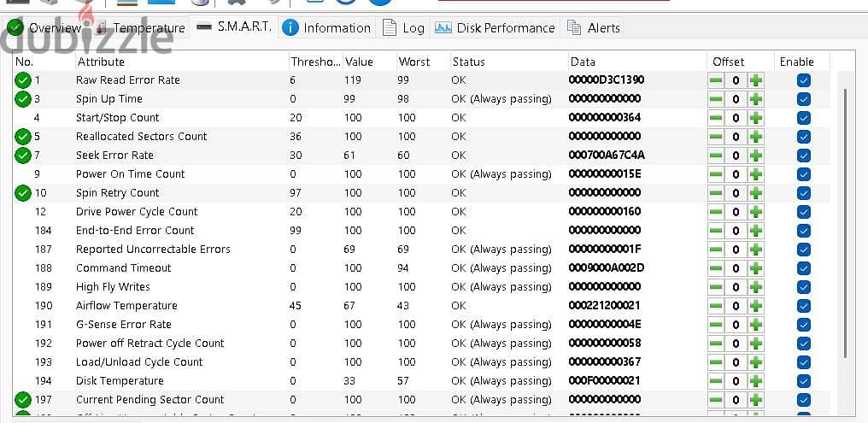This screenshot has height=423, width=868.
Task: Disable Raw Read Error Rate attribute checkbox
Action: [804, 80]
